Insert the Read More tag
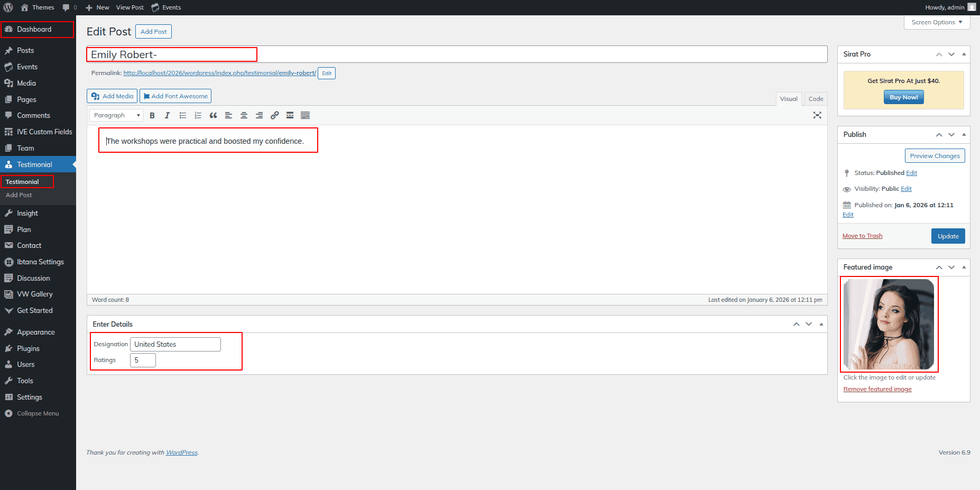This screenshot has width=980, height=490. point(290,115)
